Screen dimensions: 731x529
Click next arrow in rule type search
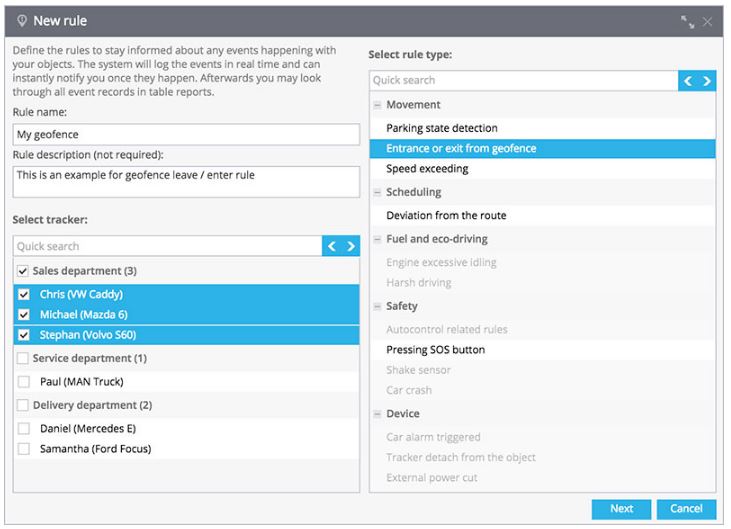point(707,81)
